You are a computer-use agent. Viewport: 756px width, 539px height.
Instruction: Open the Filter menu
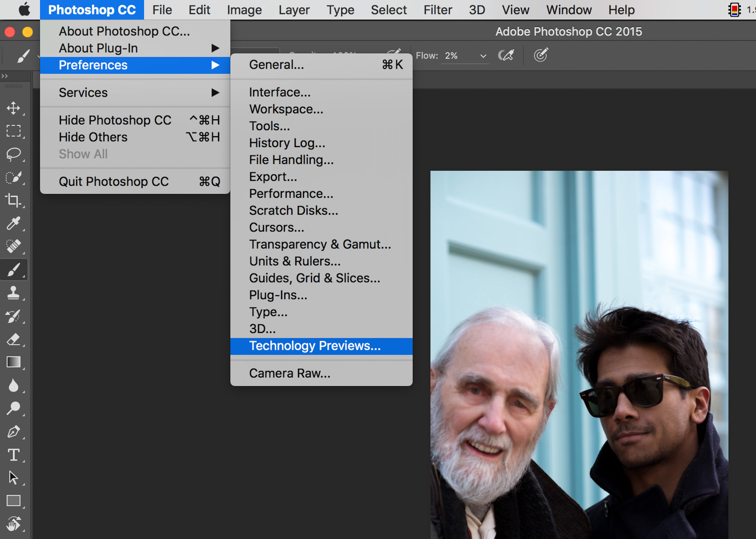click(x=438, y=10)
